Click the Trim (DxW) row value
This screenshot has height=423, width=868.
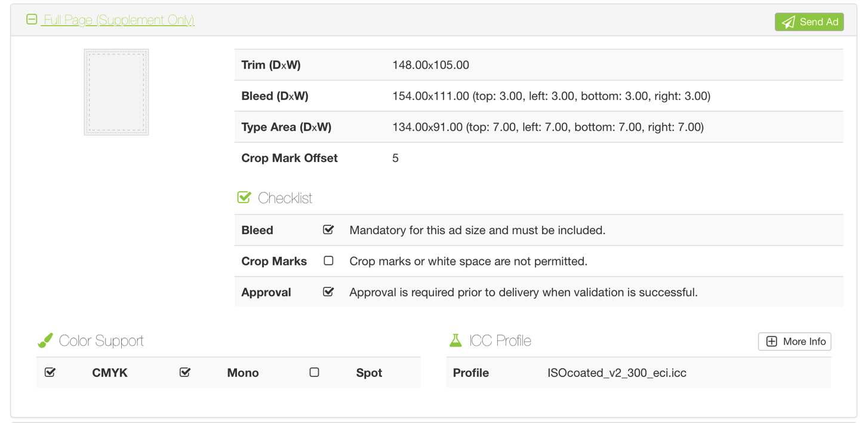click(430, 65)
